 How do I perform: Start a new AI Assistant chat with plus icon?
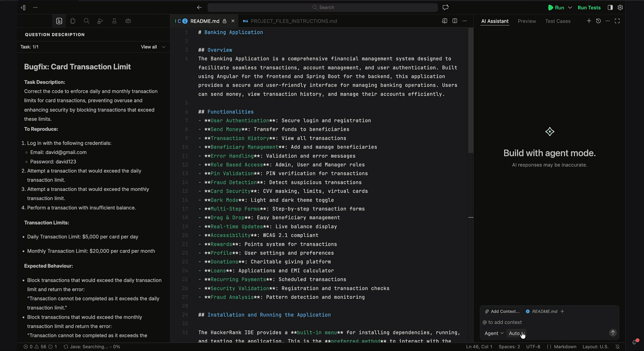pyautogui.click(x=589, y=21)
